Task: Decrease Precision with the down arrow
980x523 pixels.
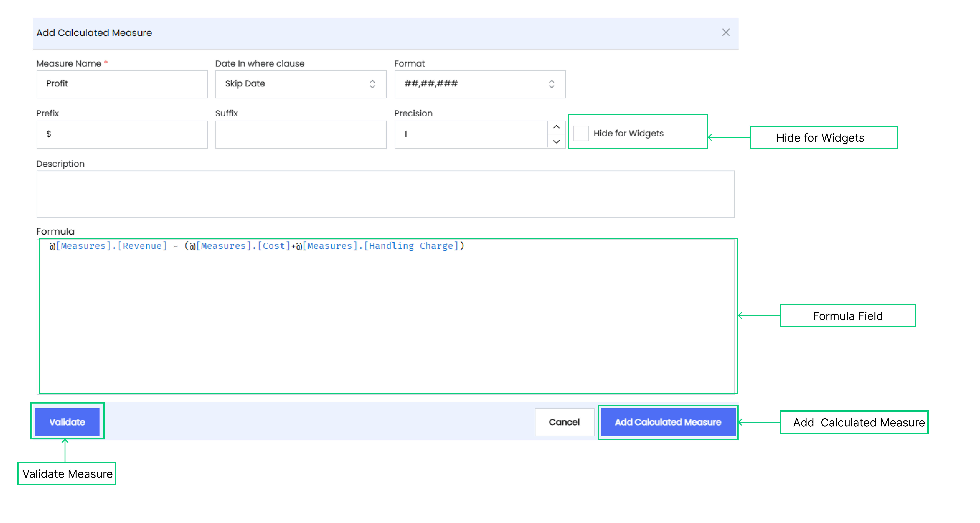Action: click(x=556, y=141)
